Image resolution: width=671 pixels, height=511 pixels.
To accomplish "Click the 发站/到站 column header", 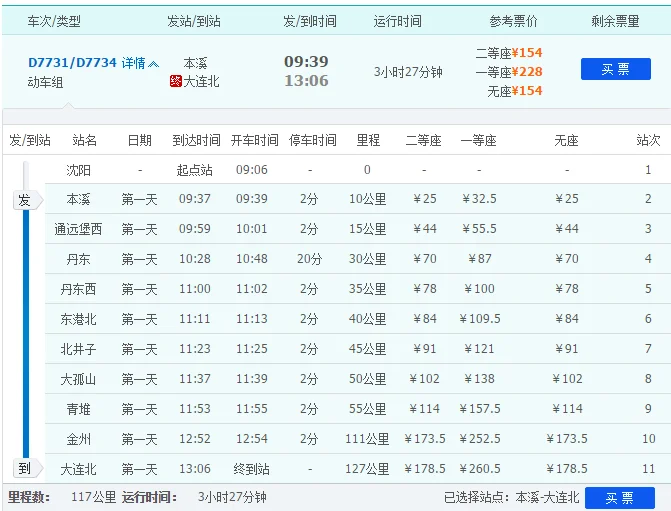I will click(x=194, y=21).
